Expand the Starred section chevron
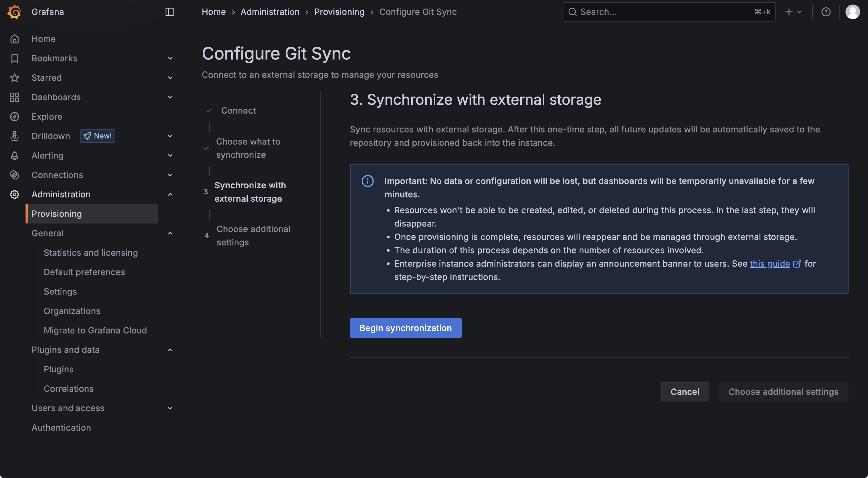 click(170, 78)
